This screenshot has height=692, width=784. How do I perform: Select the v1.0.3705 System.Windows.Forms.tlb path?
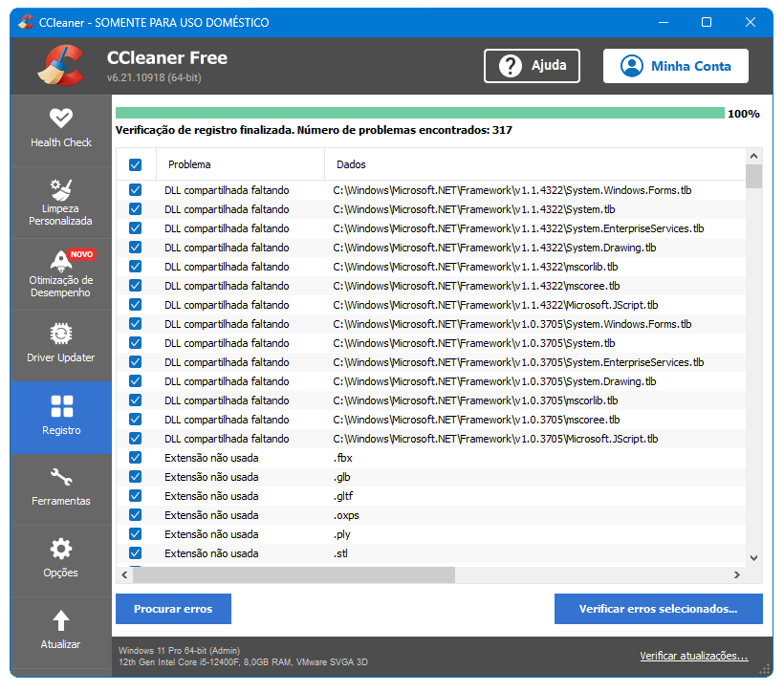tap(512, 324)
